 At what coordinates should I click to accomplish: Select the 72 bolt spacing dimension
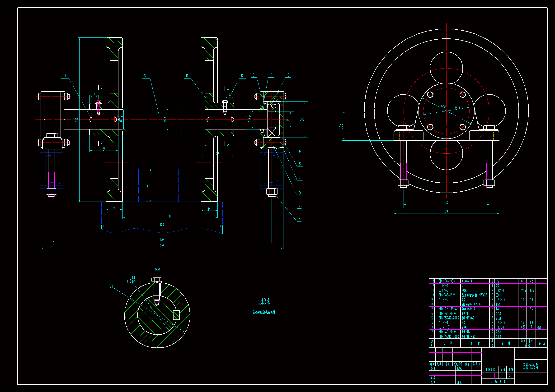446,202
